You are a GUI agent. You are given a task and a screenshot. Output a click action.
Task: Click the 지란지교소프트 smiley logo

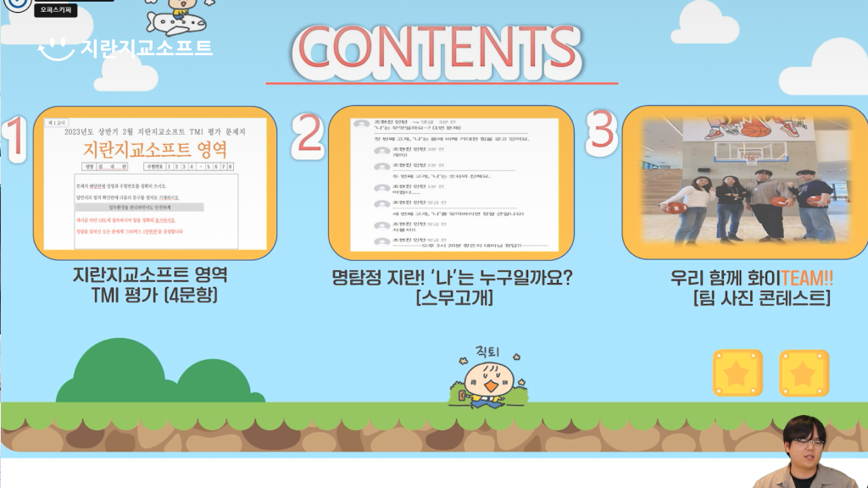pyautogui.click(x=125, y=48)
